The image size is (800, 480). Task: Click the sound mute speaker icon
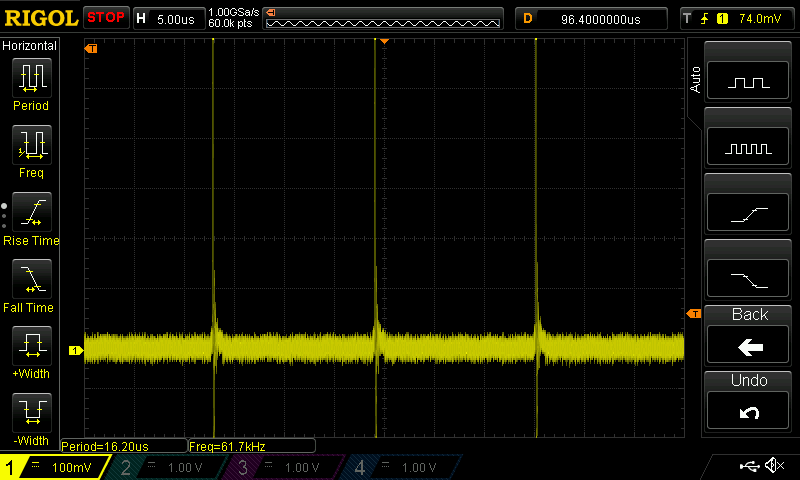[x=773, y=466]
